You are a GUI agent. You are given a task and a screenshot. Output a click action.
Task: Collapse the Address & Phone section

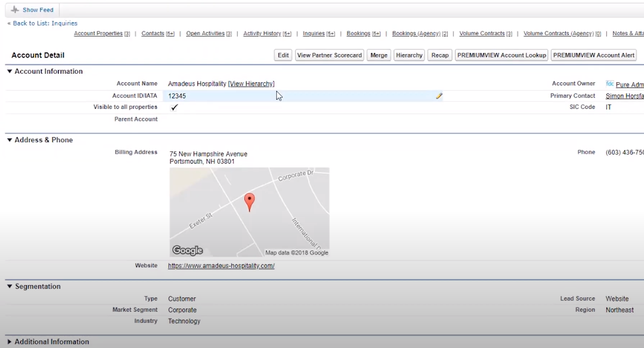[x=10, y=140]
